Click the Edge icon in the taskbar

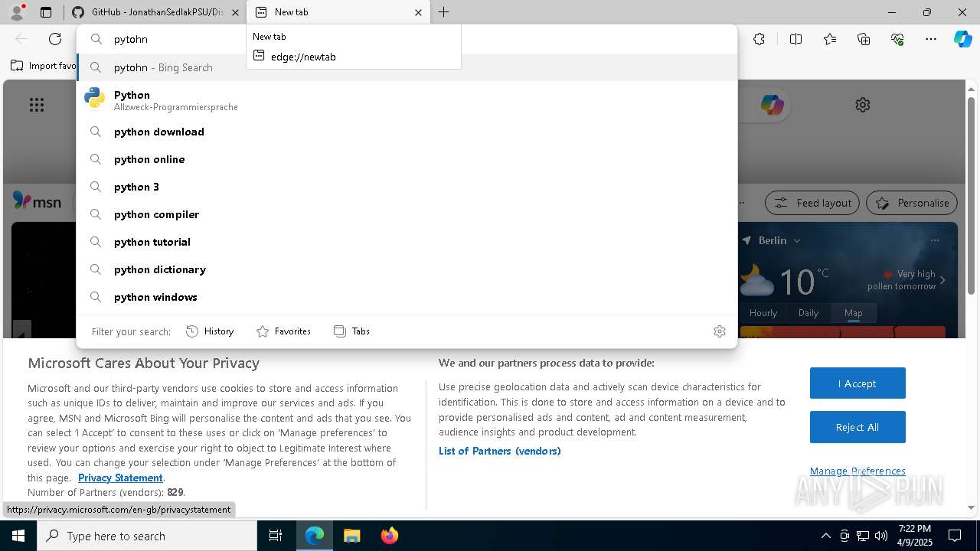tap(315, 536)
